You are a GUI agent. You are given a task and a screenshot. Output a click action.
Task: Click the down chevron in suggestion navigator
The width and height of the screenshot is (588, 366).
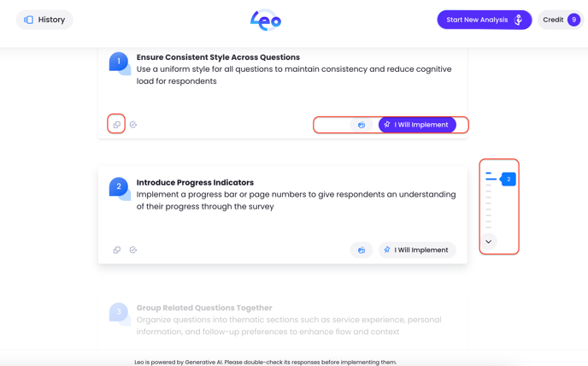coord(488,241)
